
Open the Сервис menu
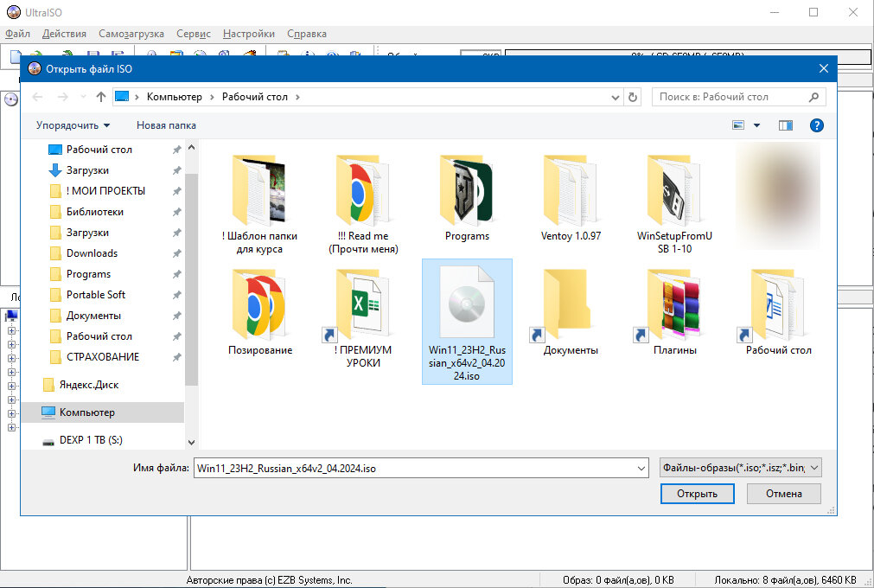click(x=192, y=33)
